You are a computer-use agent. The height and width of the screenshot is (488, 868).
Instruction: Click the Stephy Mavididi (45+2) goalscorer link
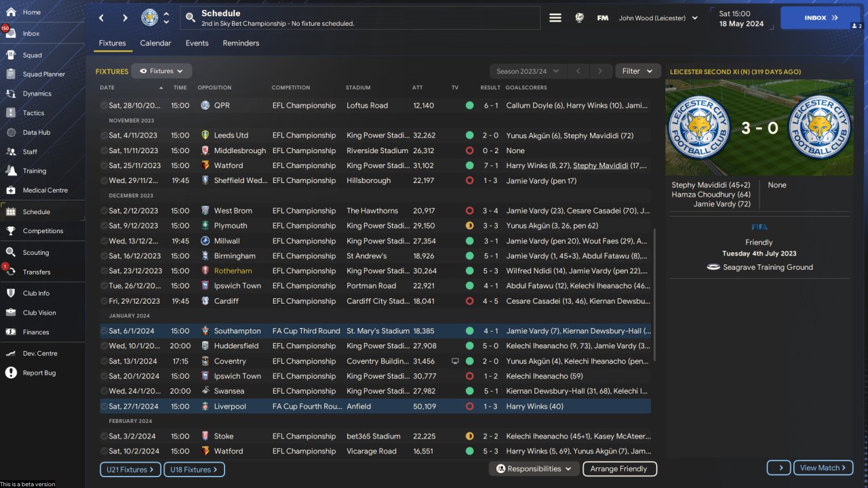710,185
